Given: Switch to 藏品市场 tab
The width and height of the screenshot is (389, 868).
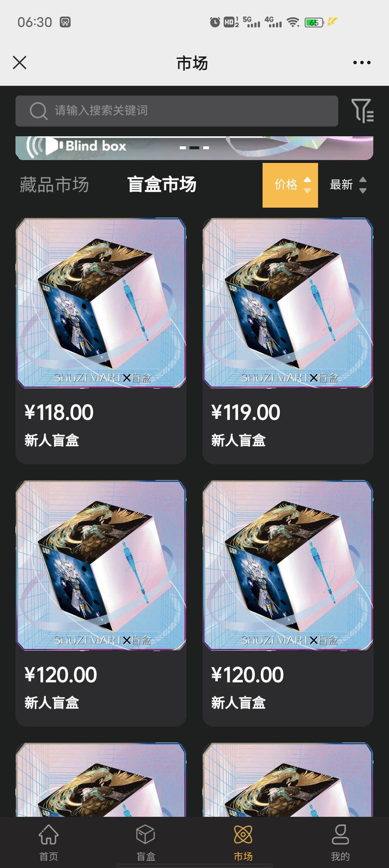Looking at the screenshot, I should click(54, 185).
